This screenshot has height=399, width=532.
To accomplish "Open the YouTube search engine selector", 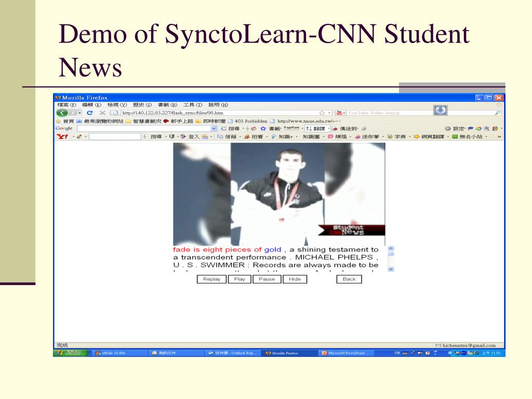I will (x=340, y=113).
